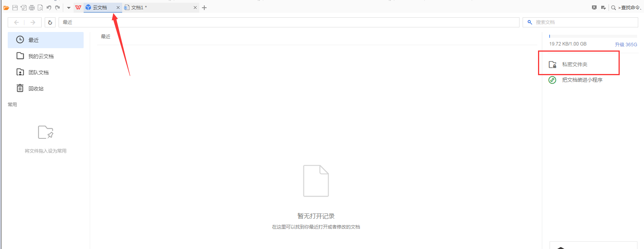Redo the last action
Image resolution: width=644 pixels, height=249 pixels.
[57, 8]
